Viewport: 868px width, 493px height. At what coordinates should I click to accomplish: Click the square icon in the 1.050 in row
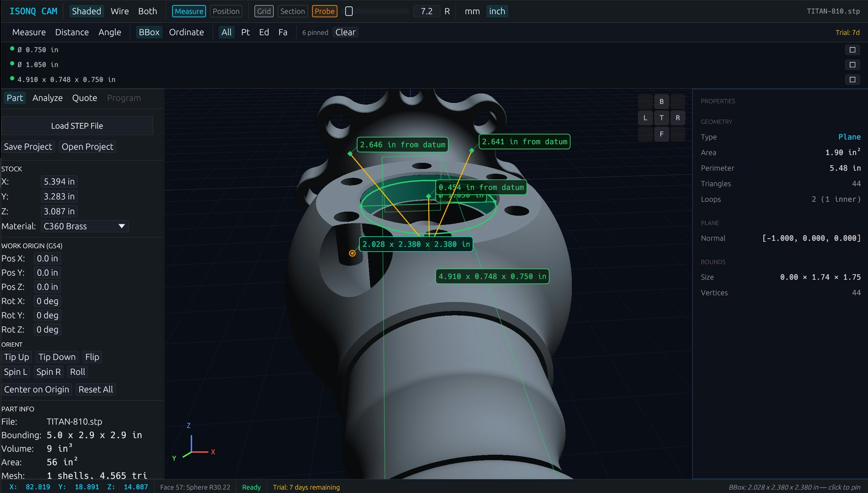[852, 65]
